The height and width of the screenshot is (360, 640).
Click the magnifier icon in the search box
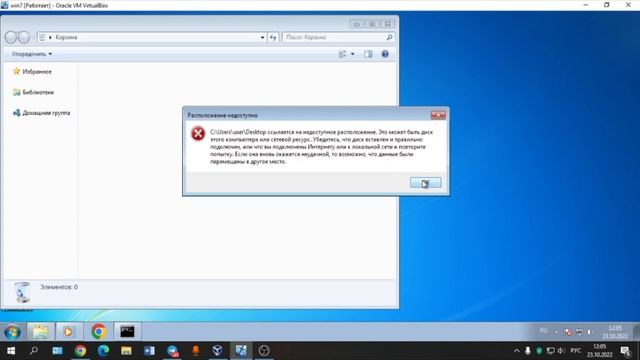coord(389,37)
